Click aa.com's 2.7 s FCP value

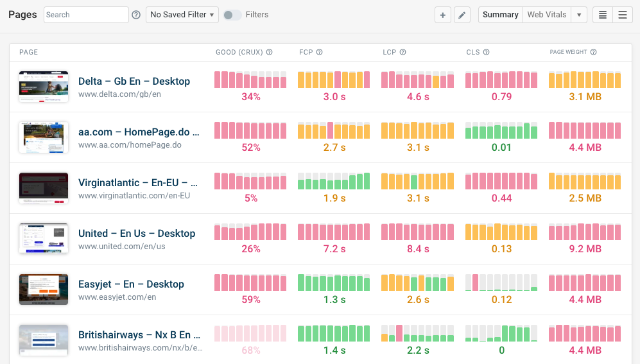coord(334,147)
